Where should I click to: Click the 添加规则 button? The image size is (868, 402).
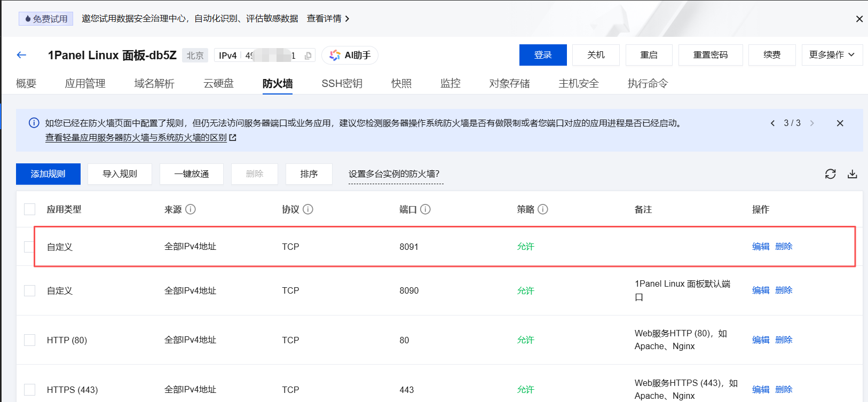[x=48, y=174]
